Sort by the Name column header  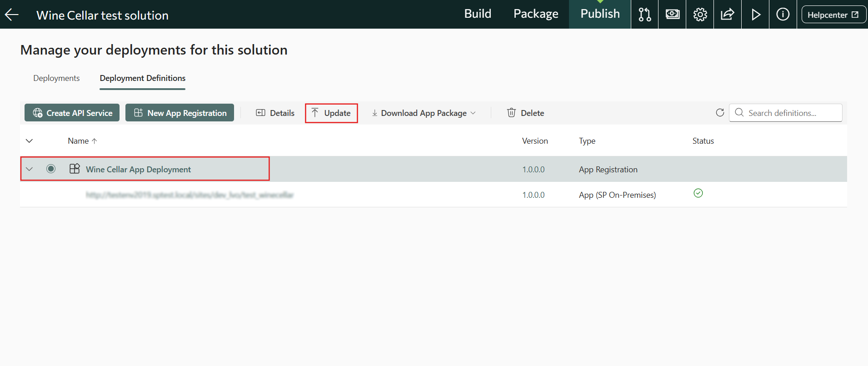(82, 141)
